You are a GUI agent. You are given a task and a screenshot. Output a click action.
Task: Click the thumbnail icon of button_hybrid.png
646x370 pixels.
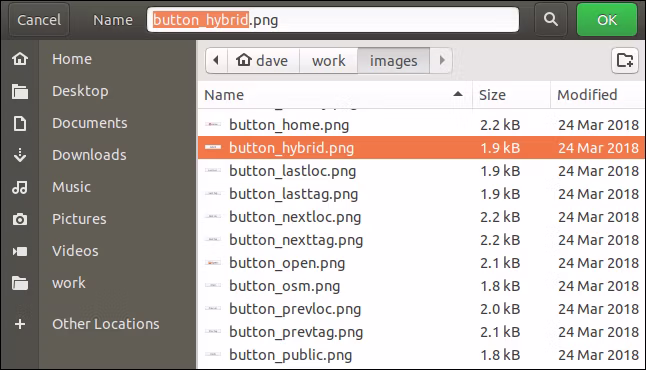(x=213, y=148)
